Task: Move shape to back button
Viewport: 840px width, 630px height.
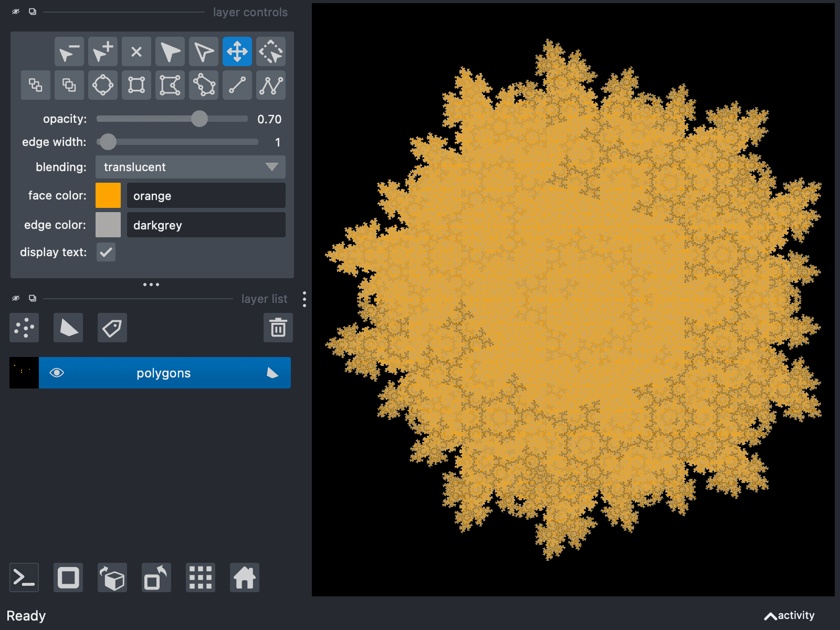Action: point(36,85)
